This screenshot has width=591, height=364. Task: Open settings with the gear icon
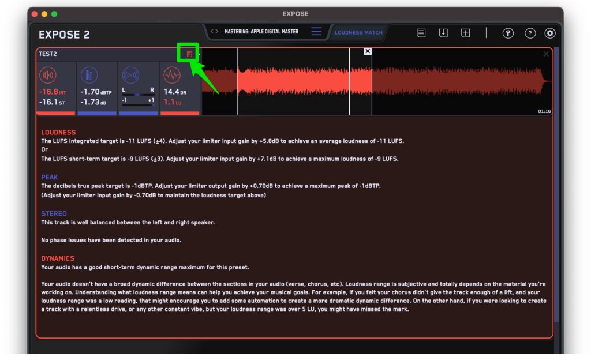click(x=550, y=33)
